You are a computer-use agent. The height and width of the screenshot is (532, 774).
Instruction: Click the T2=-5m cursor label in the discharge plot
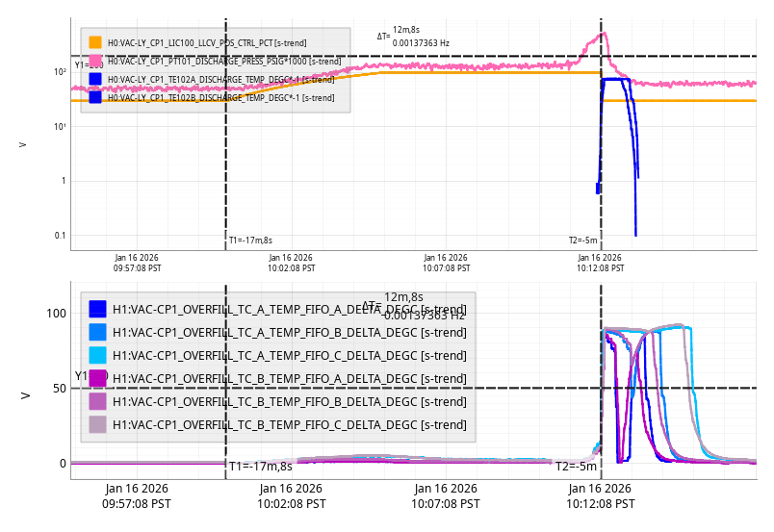point(582,241)
